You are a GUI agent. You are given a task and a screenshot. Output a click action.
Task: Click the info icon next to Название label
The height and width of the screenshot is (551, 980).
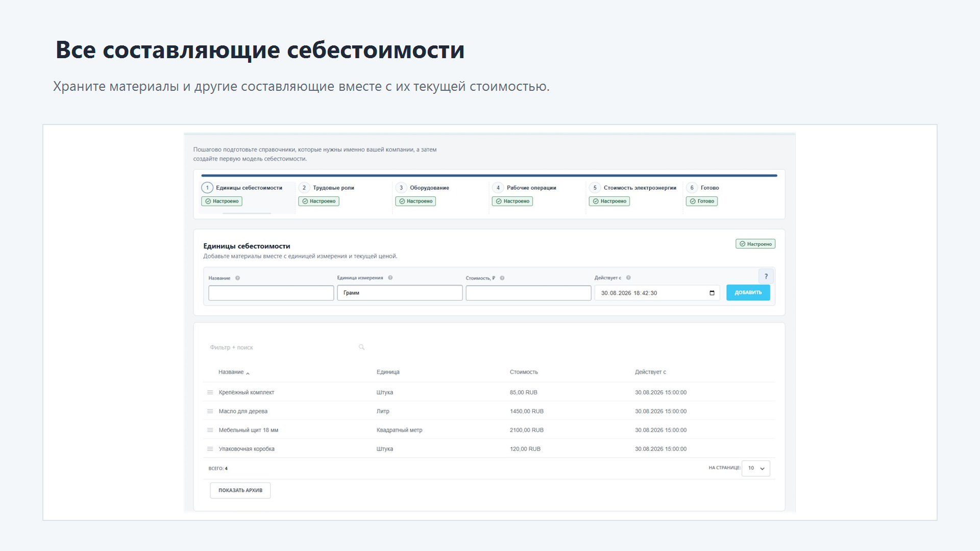coord(237,278)
